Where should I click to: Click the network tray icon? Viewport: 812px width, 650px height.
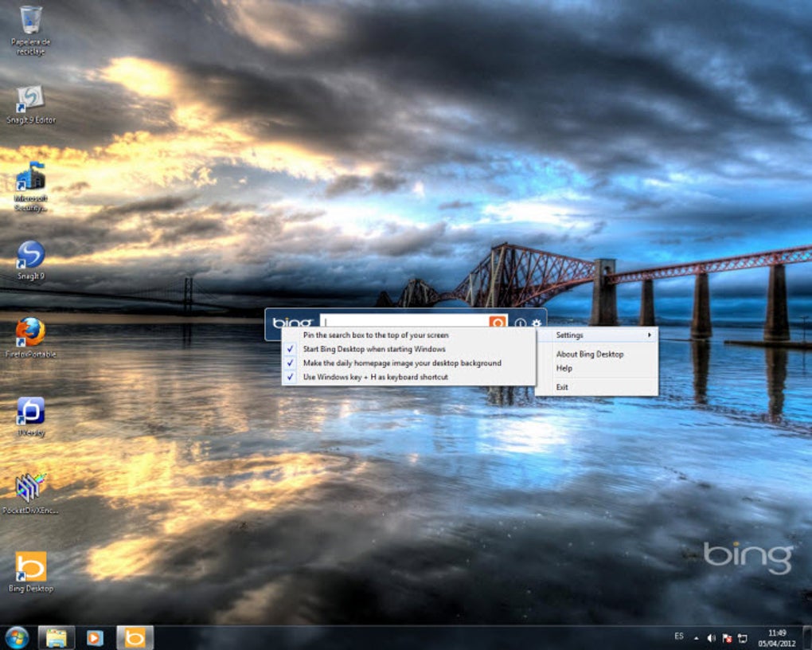(x=742, y=638)
